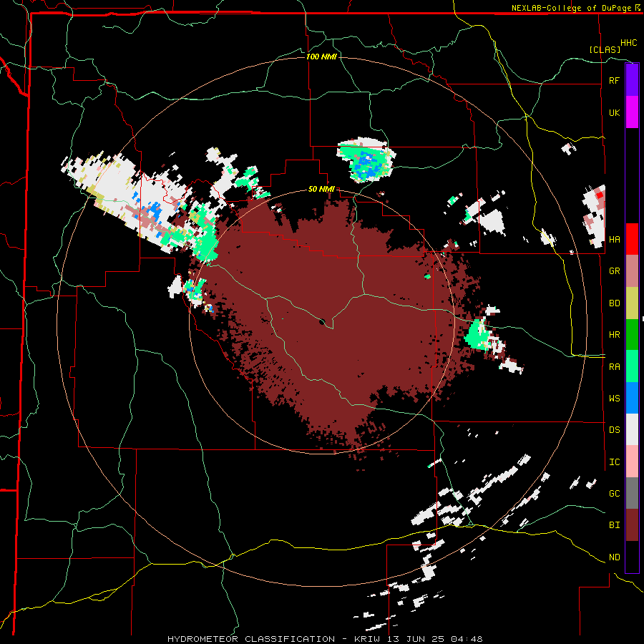Click the GC legend label
This screenshot has height=644, width=644.
(x=614, y=494)
